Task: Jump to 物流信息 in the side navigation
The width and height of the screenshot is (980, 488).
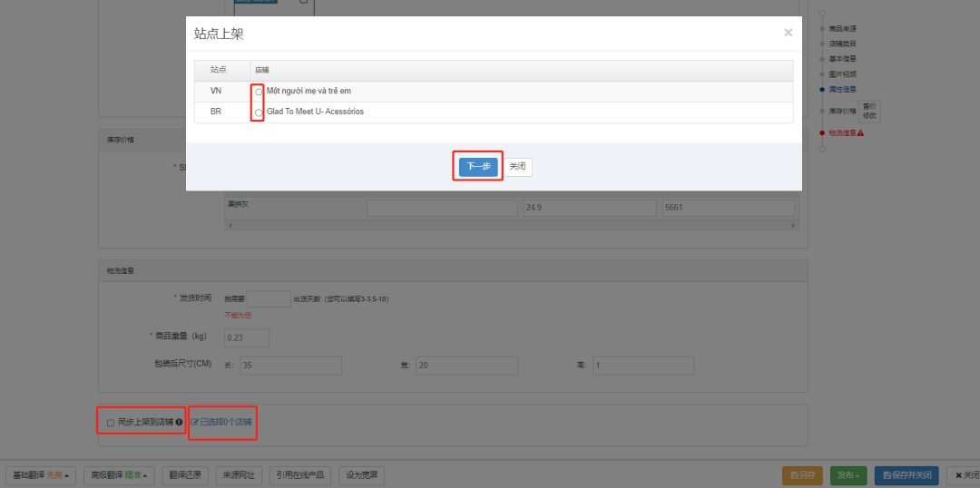Action: pyautogui.click(x=842, y=133)
